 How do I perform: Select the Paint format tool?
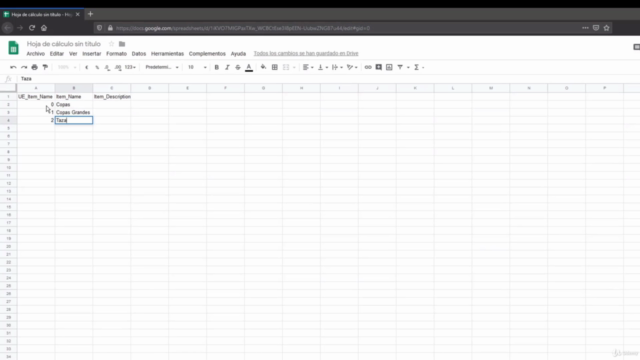click(45, 67)
